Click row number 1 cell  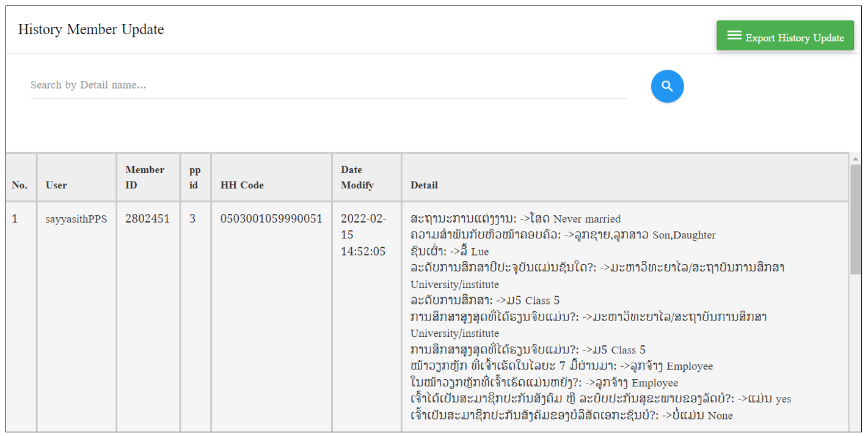(x=15, y=219)
